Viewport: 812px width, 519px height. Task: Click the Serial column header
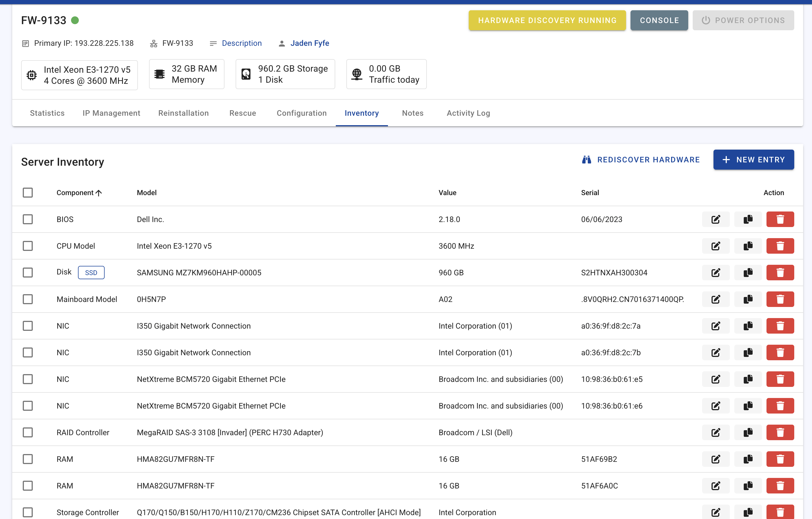(590, 193)
